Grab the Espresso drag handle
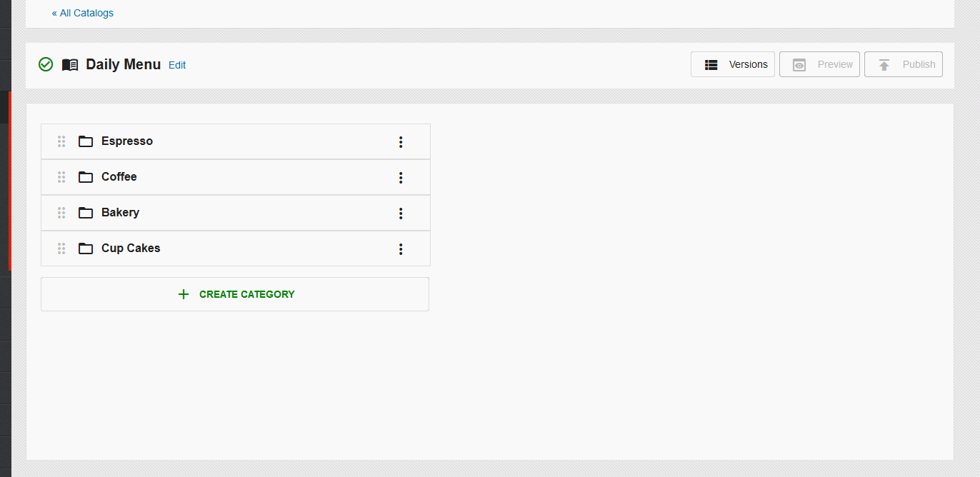 click(61, 141)
